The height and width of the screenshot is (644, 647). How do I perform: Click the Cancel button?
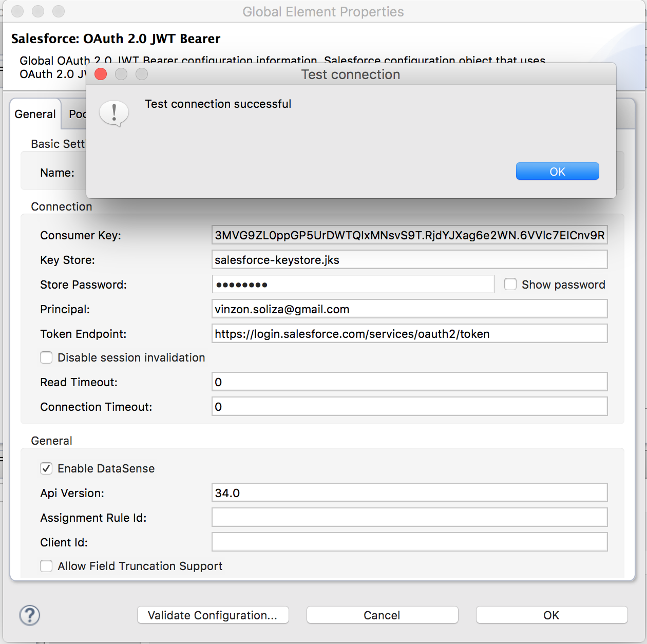click(382, 615)
